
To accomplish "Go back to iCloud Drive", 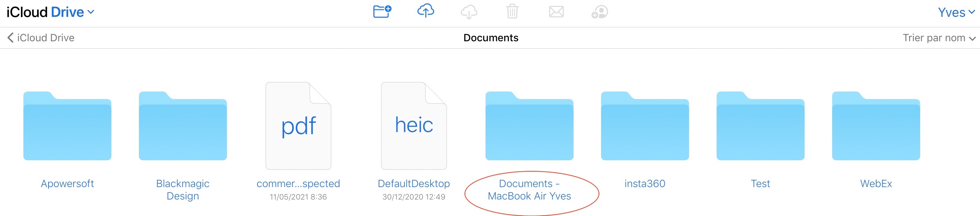I will (41, 38).
